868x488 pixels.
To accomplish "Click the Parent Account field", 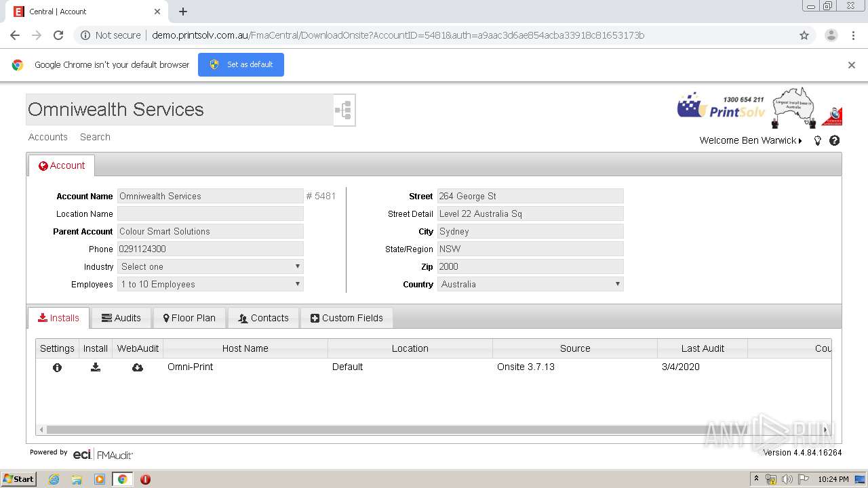I will [x=210, y=232].
